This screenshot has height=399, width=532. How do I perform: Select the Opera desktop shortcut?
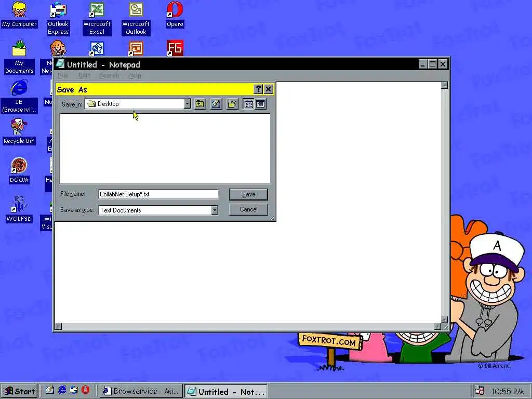click(175, 15)
